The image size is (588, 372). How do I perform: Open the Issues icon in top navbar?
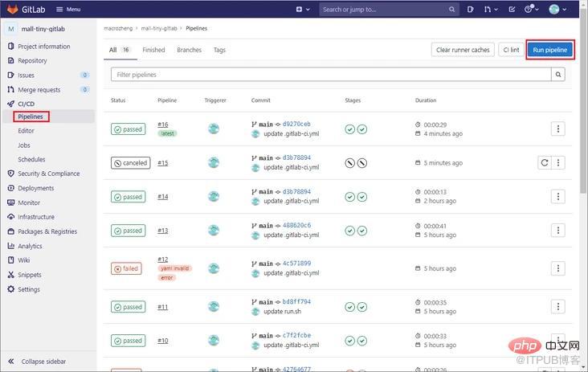click(470, 10)
